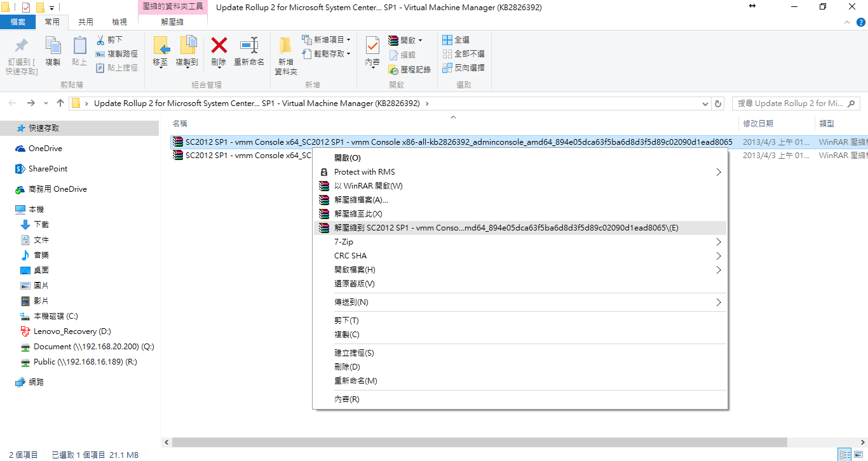Open Easy Access (輕鬆存取) dropdown

coord(326,54)
